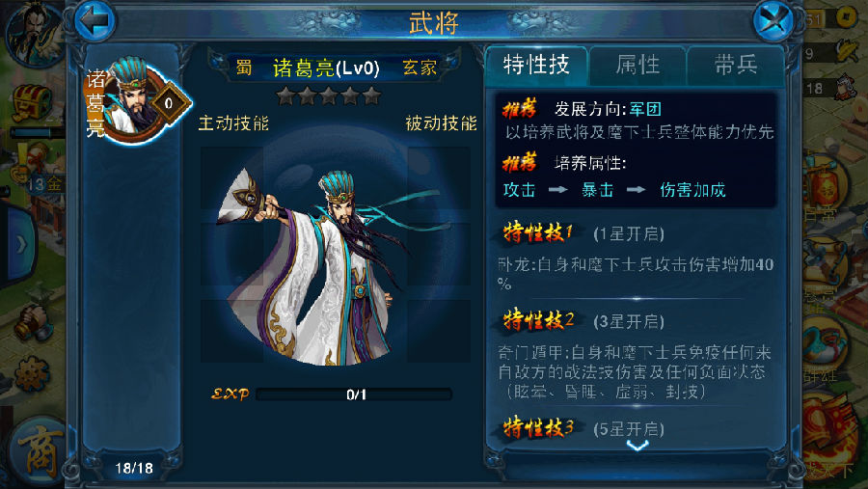Select the 诸葛亮 hero portrait in the list

coord(137,101)
